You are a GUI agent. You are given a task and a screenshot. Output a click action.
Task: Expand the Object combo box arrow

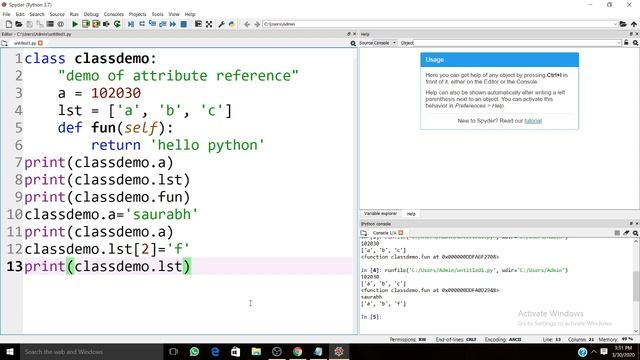click(619, 43)
